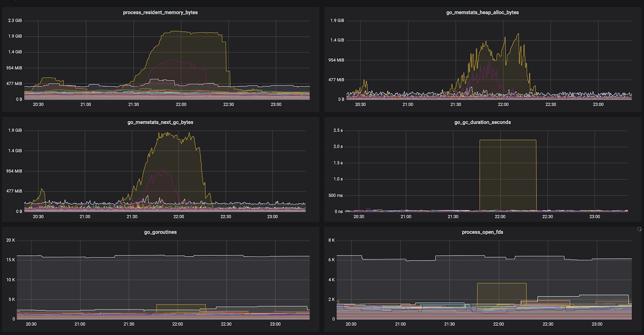Viewport: 644px width, 335px height.
Task: Click "0 B" on go_memstats_next_gc_bytes axis
Action: pyautogui.click(x=19, y=212)
